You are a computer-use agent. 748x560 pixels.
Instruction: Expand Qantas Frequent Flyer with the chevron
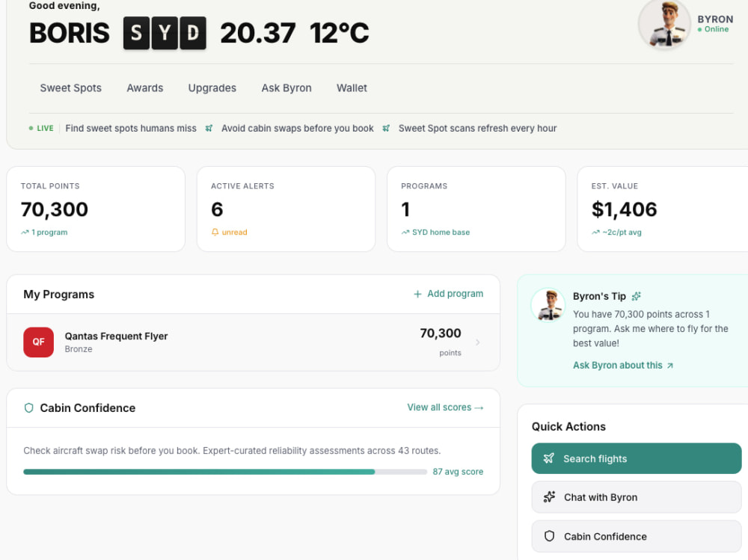coord(477,342)
